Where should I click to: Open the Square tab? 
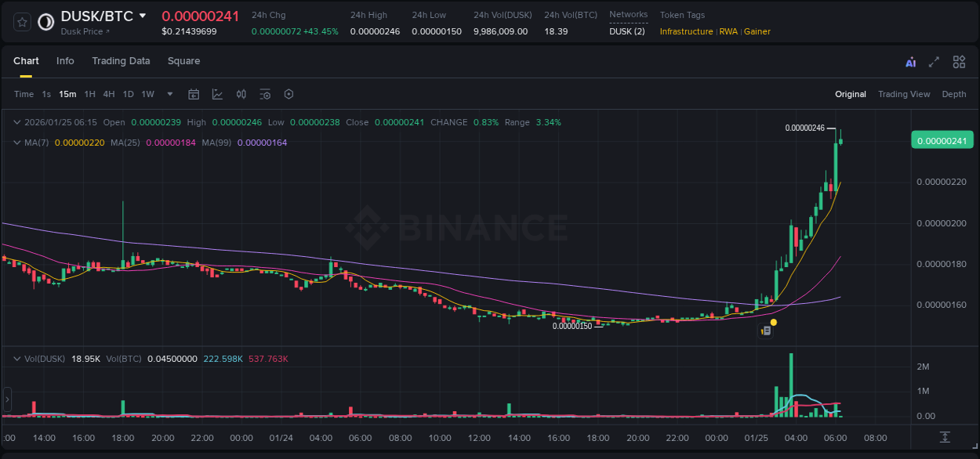tap(183, 61)
